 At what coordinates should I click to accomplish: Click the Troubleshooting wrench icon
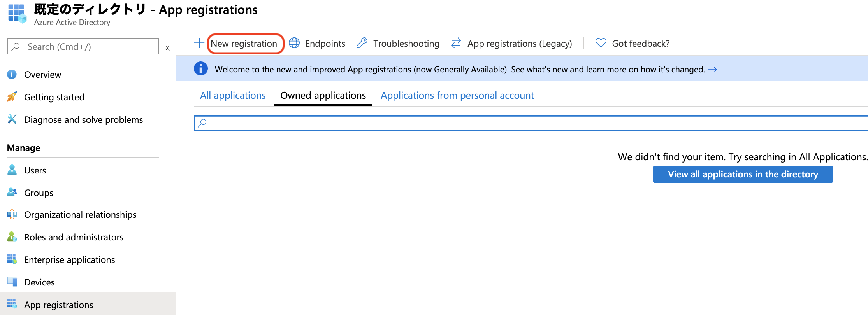362,43
